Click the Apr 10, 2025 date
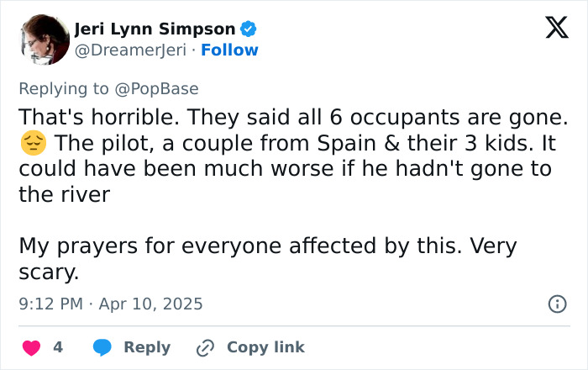 (150, 304)
